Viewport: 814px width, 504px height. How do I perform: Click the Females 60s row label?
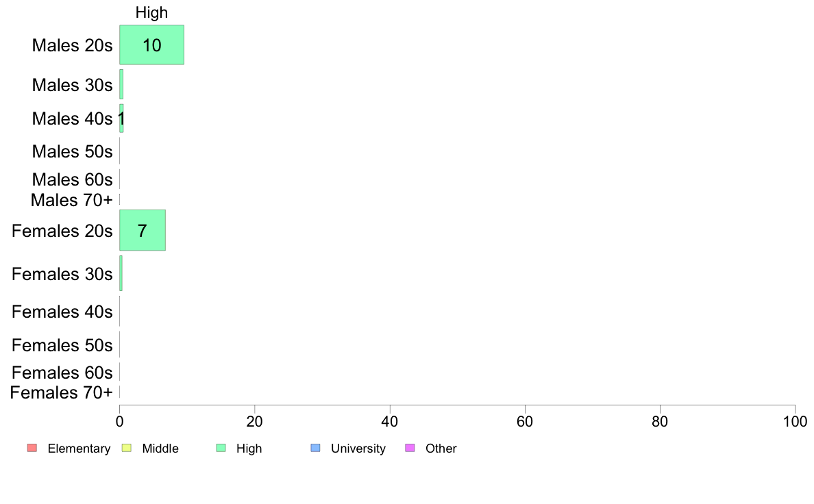pyautogui.click(x=62, y=373)
